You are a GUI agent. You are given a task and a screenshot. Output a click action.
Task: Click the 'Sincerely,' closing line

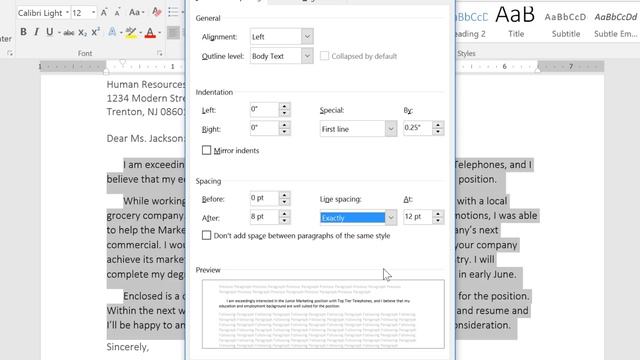tap(128, 347)
